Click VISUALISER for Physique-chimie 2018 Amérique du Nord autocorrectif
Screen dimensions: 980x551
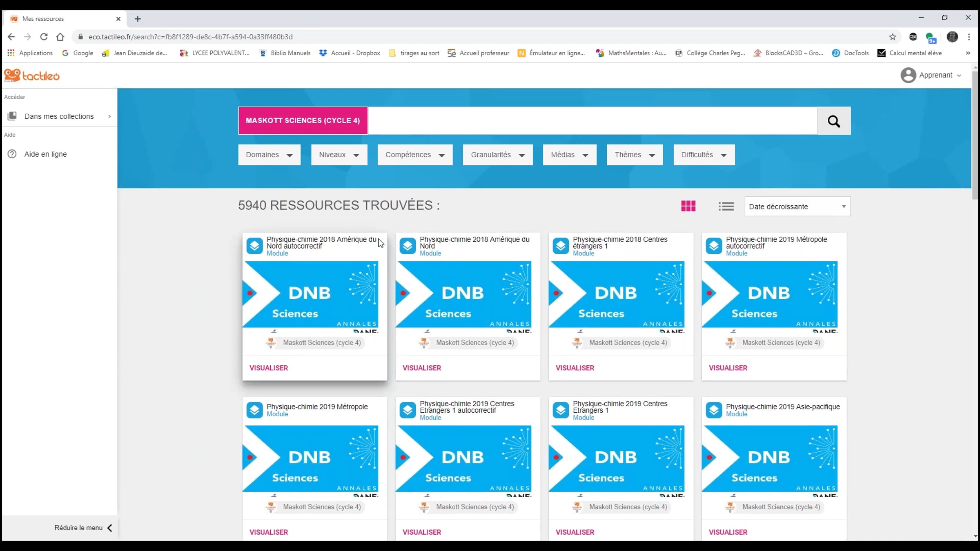coord(269,368)
